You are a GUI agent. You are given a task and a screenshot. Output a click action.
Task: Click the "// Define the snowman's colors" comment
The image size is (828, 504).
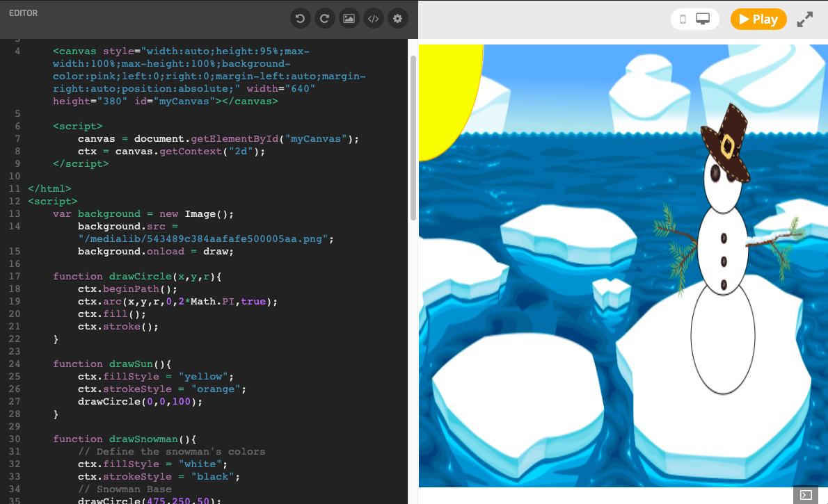click(172, 452)
